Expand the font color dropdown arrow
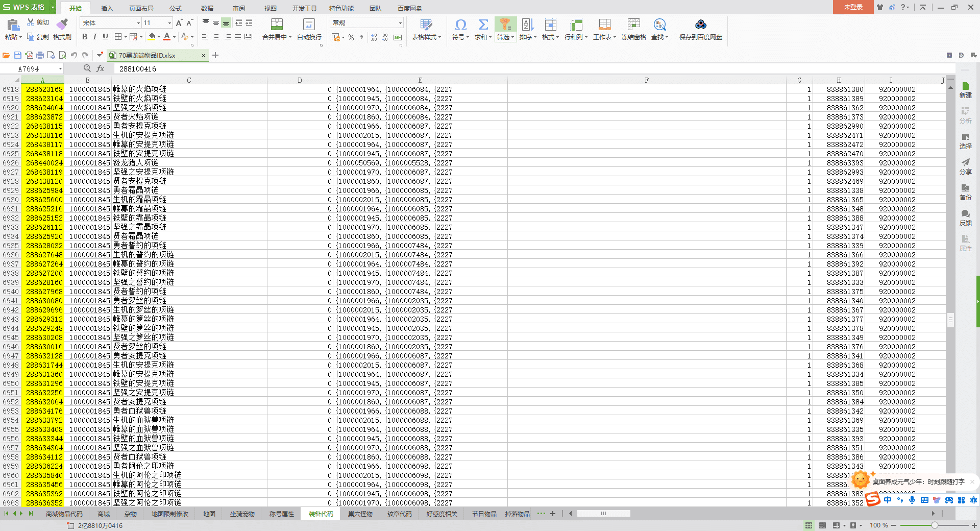The image size is (980, 531). coord(174,37)
